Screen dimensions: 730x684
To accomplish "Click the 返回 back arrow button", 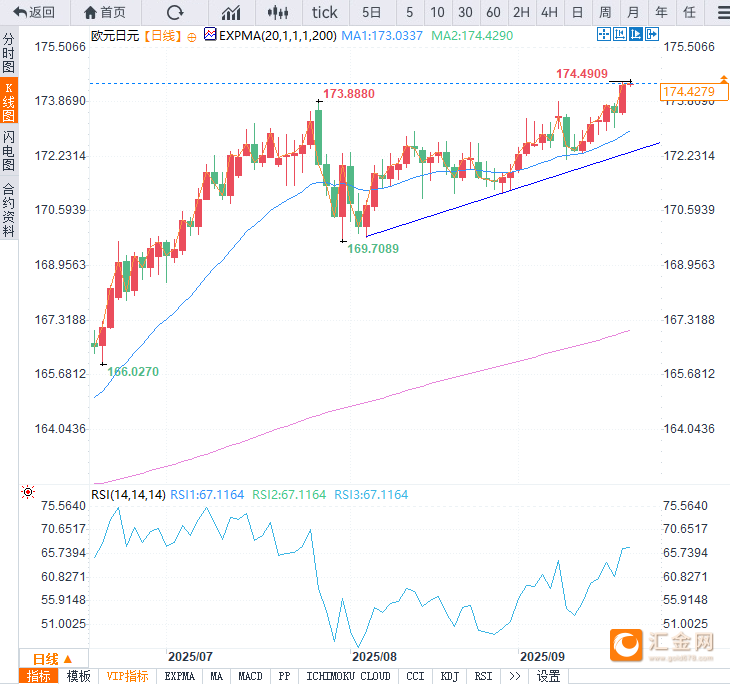I will 34,12.
